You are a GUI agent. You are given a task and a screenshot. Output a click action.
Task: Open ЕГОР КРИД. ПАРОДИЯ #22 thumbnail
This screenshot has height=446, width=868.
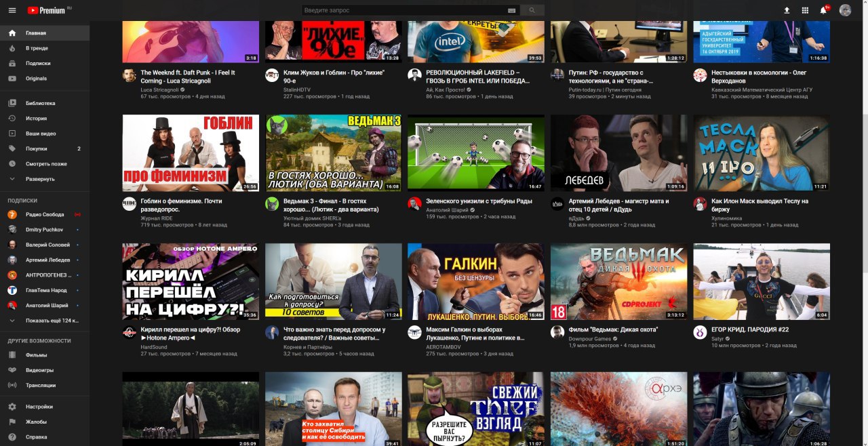pyautogui.click(x=762, y=281)
